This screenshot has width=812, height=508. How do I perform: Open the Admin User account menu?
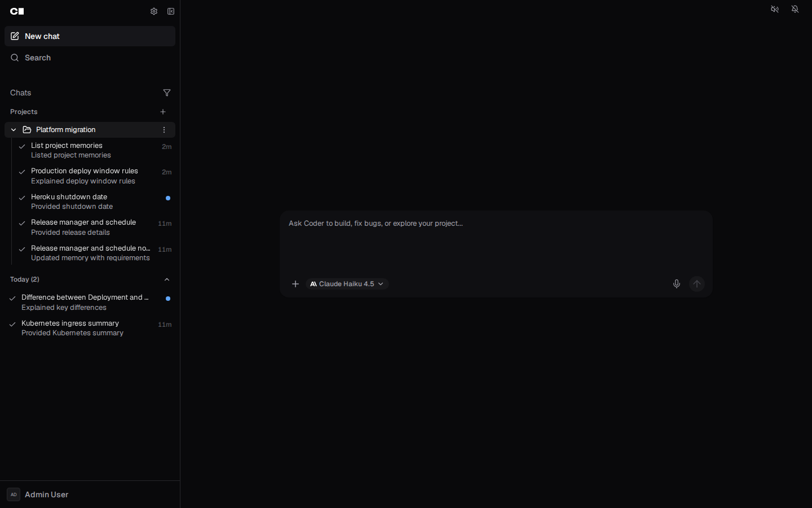[x=90, y=494]
